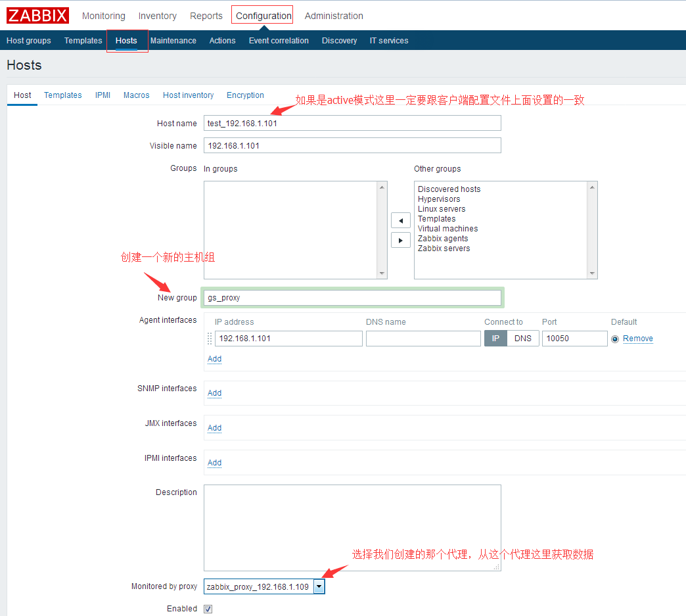This screenshot has width=686, height=616.
Task: Click the ZABBIX logo
Action: pyautogui.click(x=37, y=16)
